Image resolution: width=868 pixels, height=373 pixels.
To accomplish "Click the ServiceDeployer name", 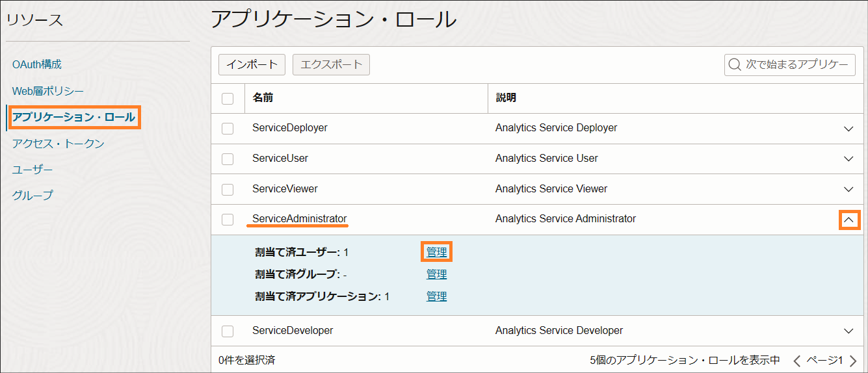I will click(290, 128).
